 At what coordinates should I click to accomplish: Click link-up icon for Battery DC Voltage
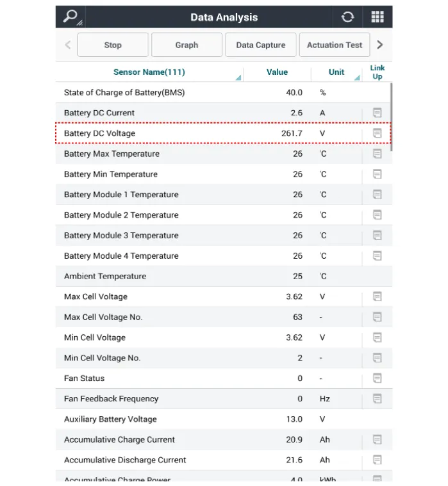click(x=377, y=133)
